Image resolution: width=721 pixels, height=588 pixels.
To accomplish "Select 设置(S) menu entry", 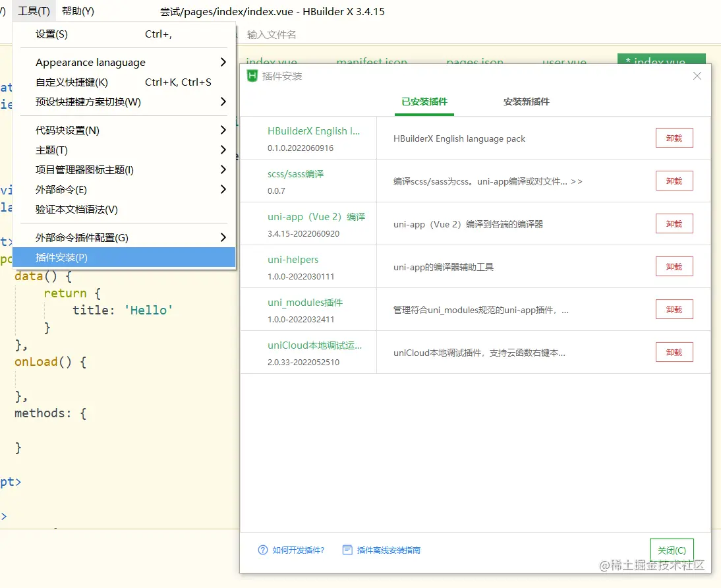I will tap(124, 34).
